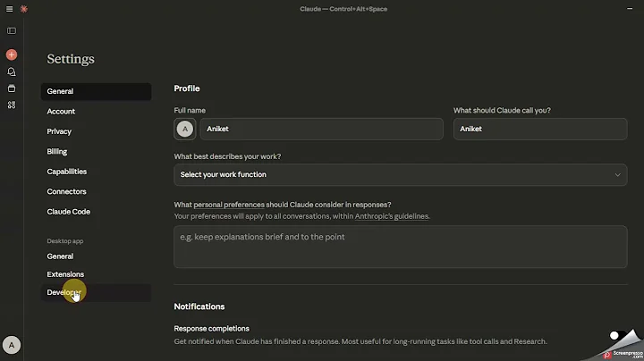644x361 pixels.
Task: Click the user avatar A in sidebar bottom
Action: (x=12, y=345)
